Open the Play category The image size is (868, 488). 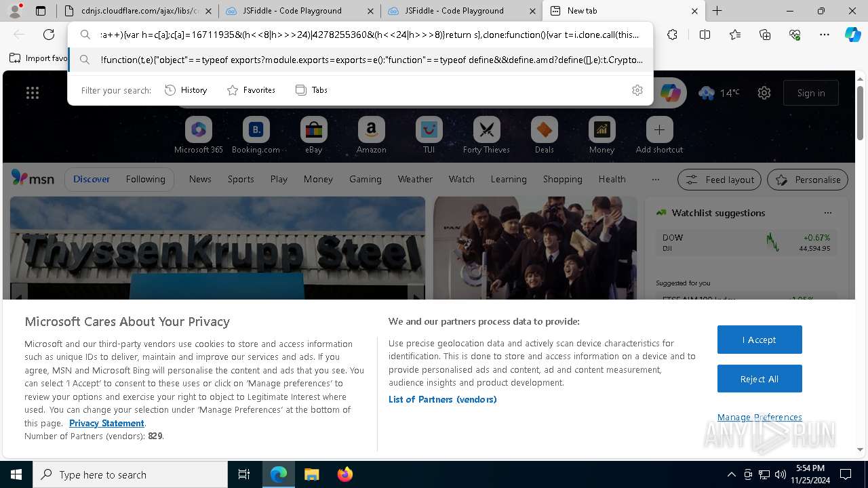(279, 179)
